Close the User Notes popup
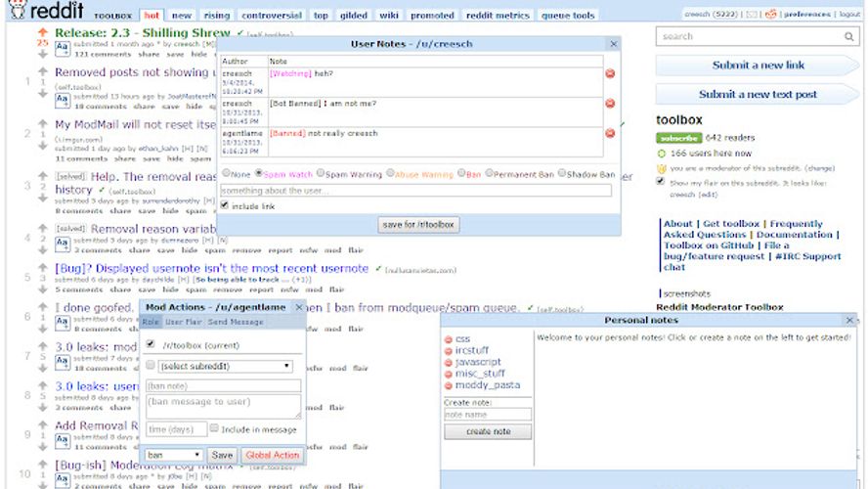This screenshot has height=489, width=868. (613, 44)
